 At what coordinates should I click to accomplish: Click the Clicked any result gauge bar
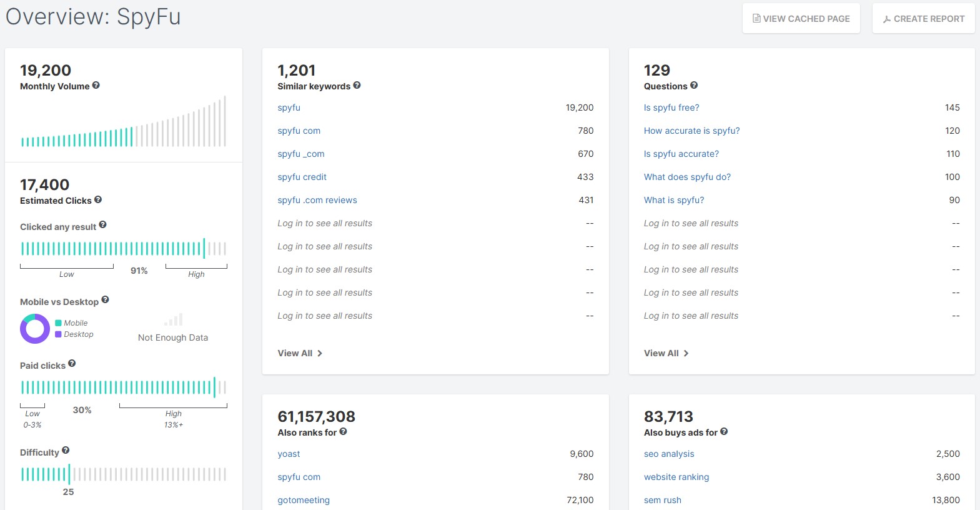(124, 248)
